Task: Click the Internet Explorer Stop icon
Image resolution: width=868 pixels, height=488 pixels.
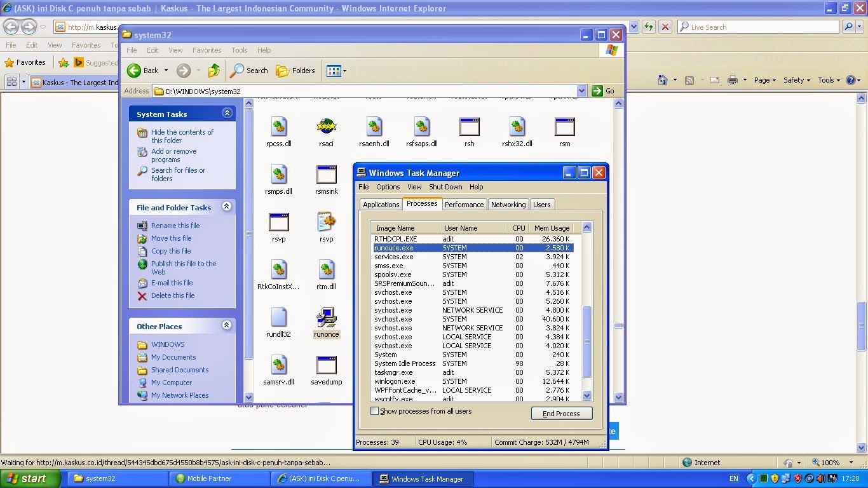Action: coord(665,27)
